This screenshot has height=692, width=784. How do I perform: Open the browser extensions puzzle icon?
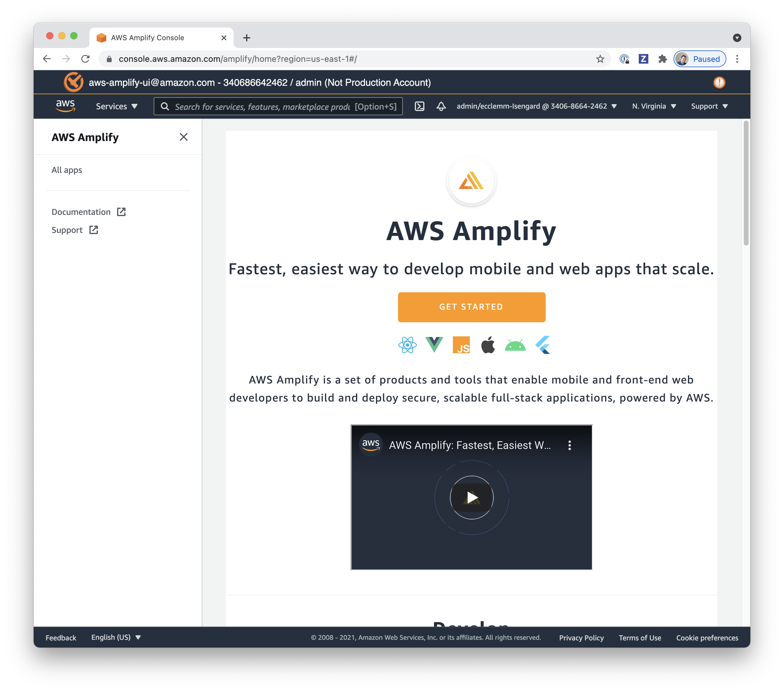point(662,59)
